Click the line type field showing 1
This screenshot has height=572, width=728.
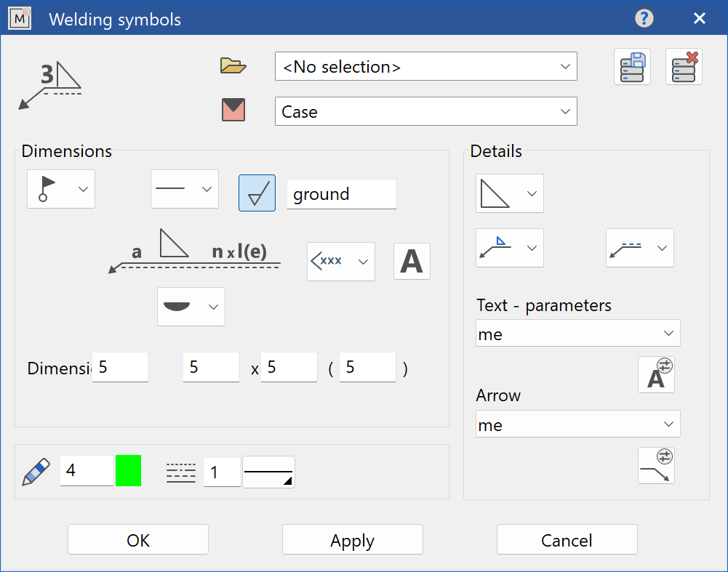tap(222, 472)
